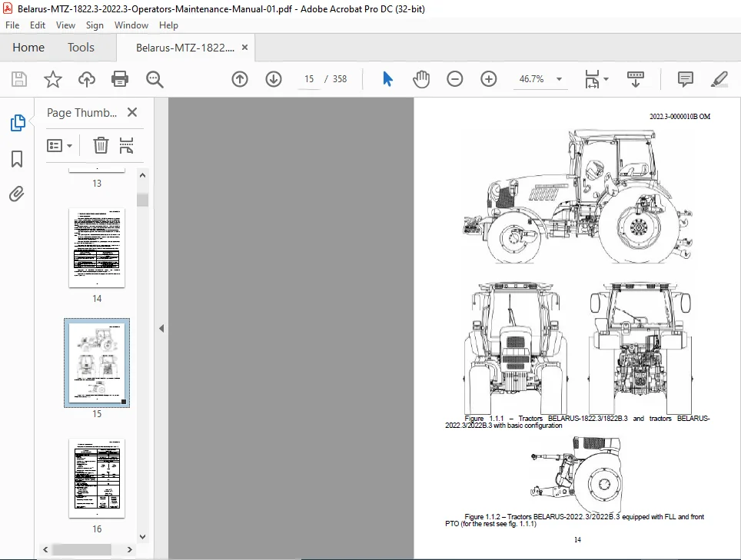This screenshot has width=741, height=560.
Task: Click the Save file icon
Action: [x=19, y=79]
